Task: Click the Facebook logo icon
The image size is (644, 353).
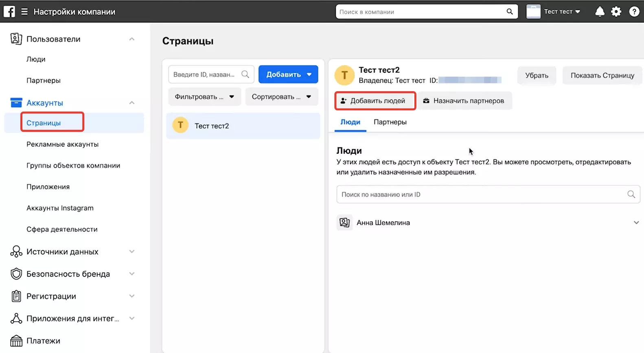Action: 9,11
